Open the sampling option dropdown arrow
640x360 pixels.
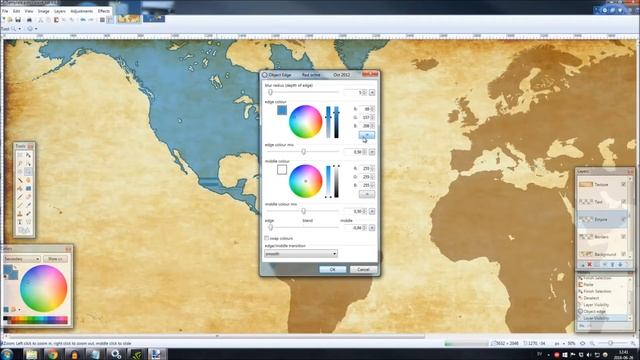pos(36,29)
